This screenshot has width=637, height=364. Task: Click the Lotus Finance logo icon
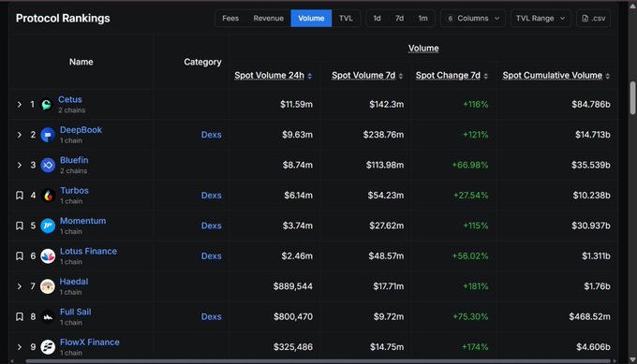(48, 256)
